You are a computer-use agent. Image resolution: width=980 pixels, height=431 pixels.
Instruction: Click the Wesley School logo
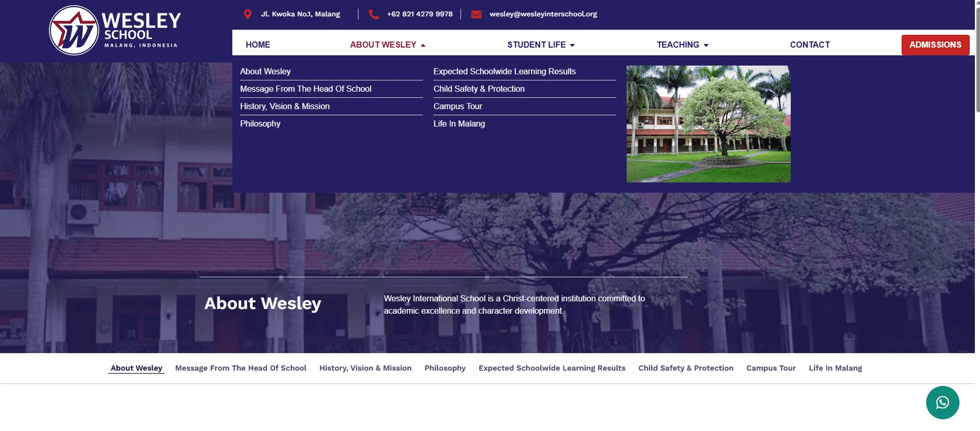115,30
